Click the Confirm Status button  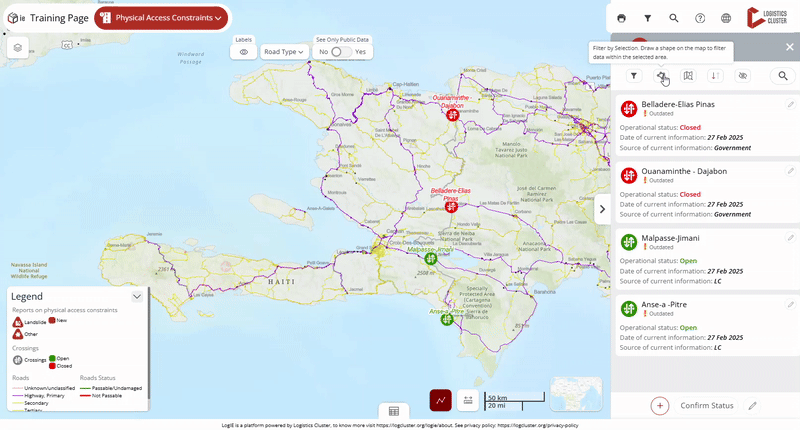[x=707, y=406]
